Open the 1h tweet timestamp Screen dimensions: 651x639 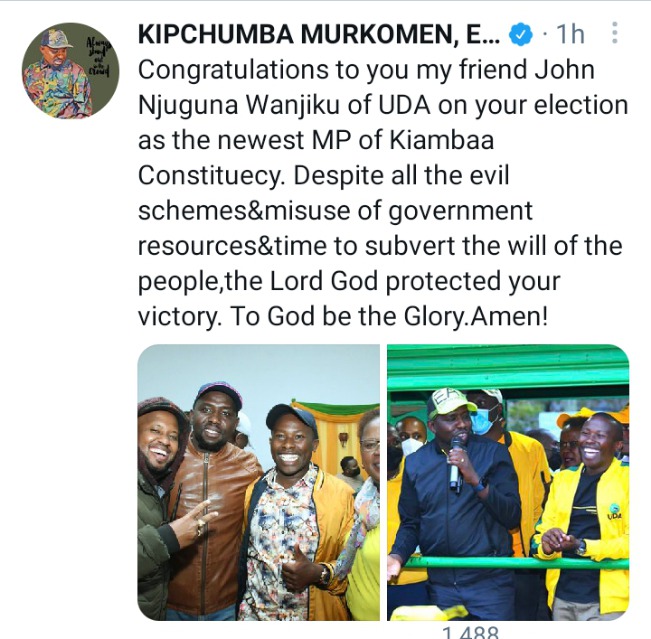click(570, 34)
